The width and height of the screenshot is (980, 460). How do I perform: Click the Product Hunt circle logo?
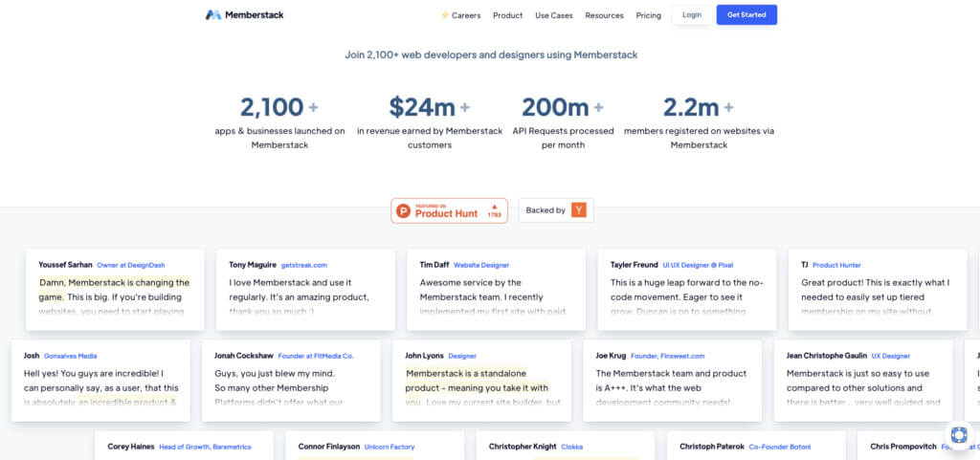(404, 211)
